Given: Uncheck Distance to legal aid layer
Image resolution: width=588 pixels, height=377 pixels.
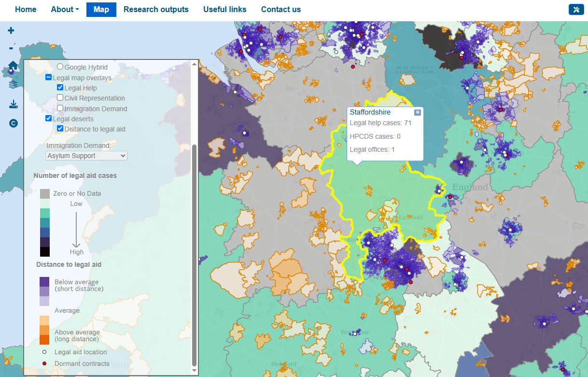Looking at the screenshot, I should point(60,129).
